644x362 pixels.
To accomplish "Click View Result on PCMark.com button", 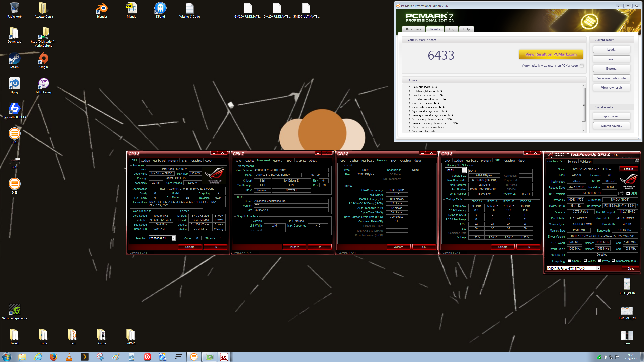I will (x=551, y=54).
